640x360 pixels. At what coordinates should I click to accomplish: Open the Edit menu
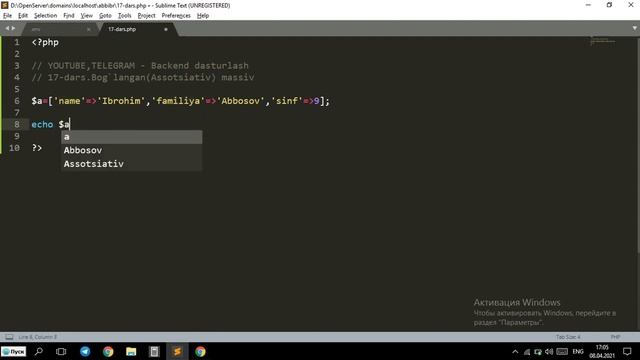tap(23, 16)
